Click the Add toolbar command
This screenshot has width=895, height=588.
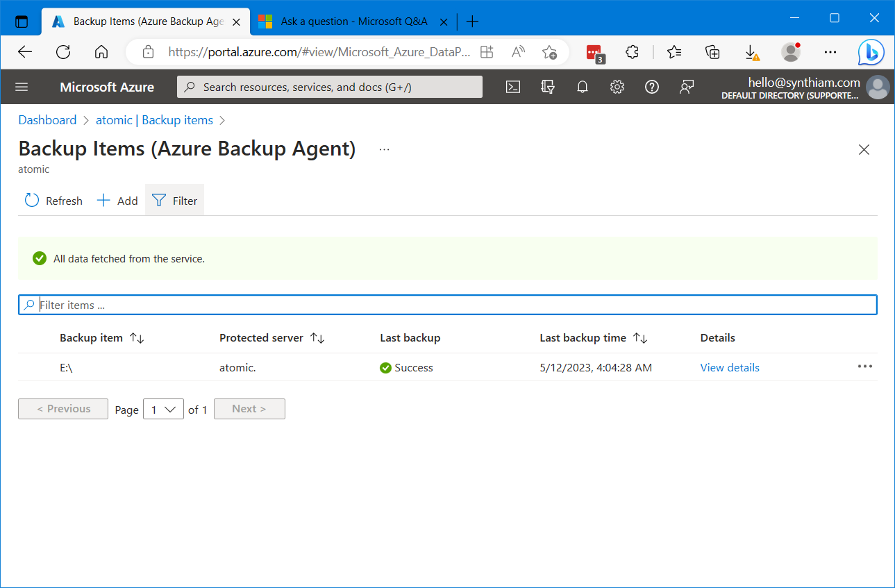click(x=117, y=201)
